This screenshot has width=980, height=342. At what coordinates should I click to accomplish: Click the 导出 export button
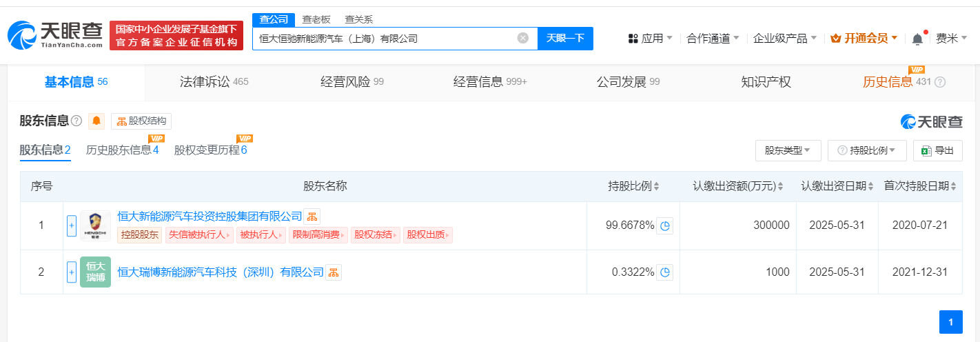tap(937, 150)
